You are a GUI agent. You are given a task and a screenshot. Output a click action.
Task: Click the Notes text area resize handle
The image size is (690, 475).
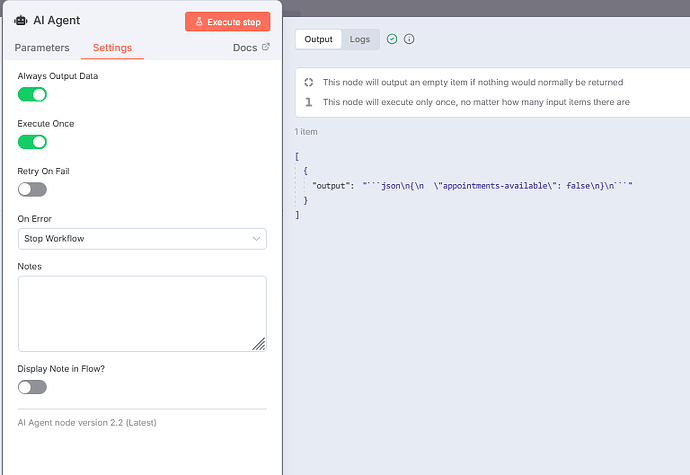click(x=259, y=344)
